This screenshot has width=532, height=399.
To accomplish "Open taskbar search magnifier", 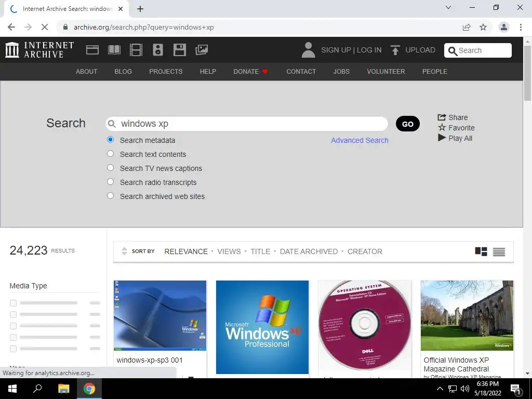I will coord(37,389).
